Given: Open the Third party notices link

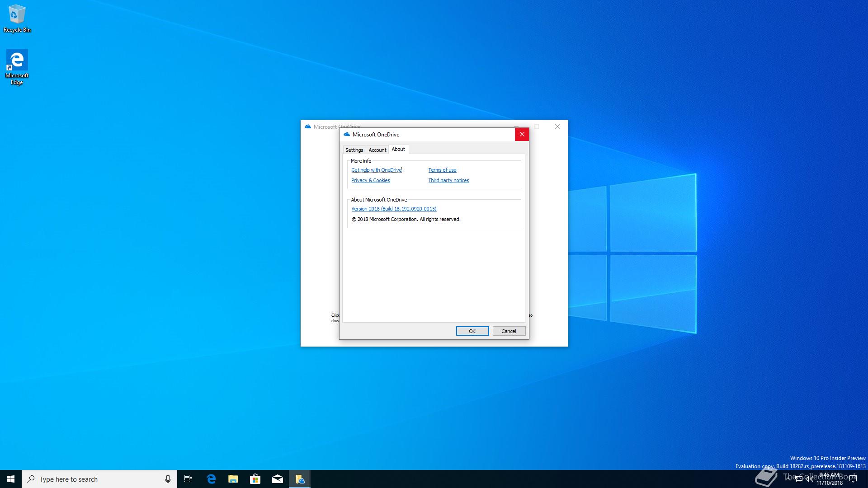Looking at the screenshot, I should (x=448, y=180).
